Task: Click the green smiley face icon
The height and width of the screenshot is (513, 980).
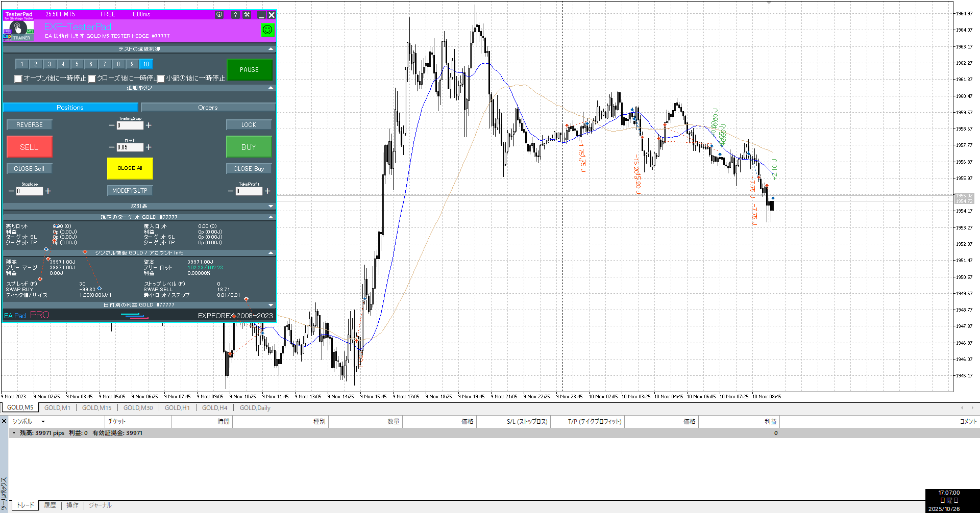Action: tap(267, 30)
